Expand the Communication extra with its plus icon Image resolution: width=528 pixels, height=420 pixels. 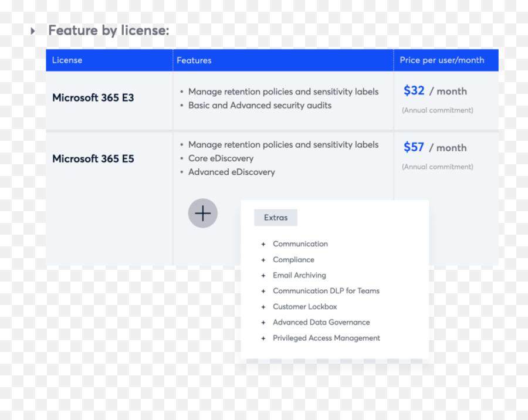pos(262,244)
